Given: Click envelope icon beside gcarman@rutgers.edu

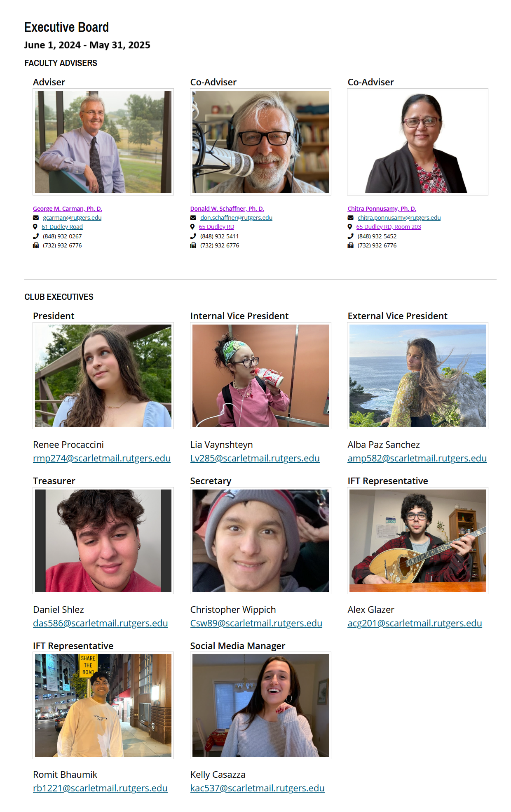Looking at the screenshot, I should (35, 218).
